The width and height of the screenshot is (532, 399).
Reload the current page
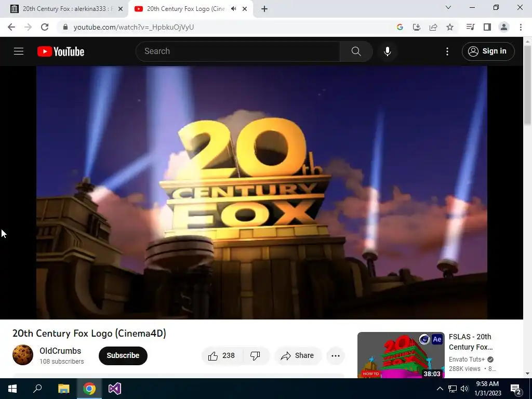pyautogui.click(x=45, y=27)
